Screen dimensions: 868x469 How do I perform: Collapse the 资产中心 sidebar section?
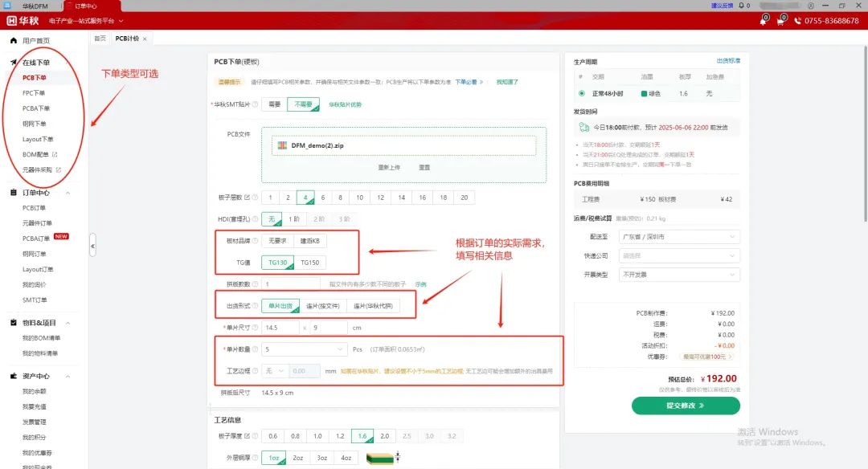coord(68,377)
